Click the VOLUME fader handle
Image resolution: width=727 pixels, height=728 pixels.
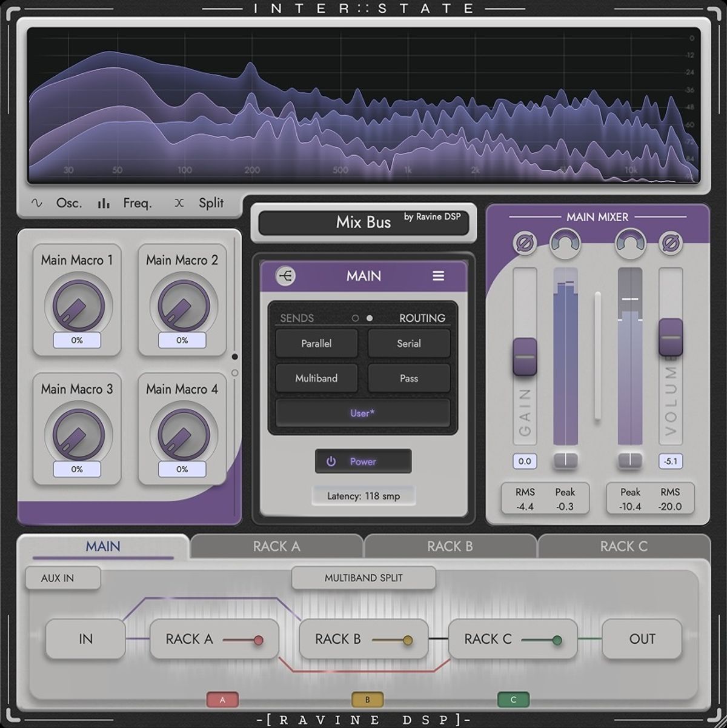[671, 337]
